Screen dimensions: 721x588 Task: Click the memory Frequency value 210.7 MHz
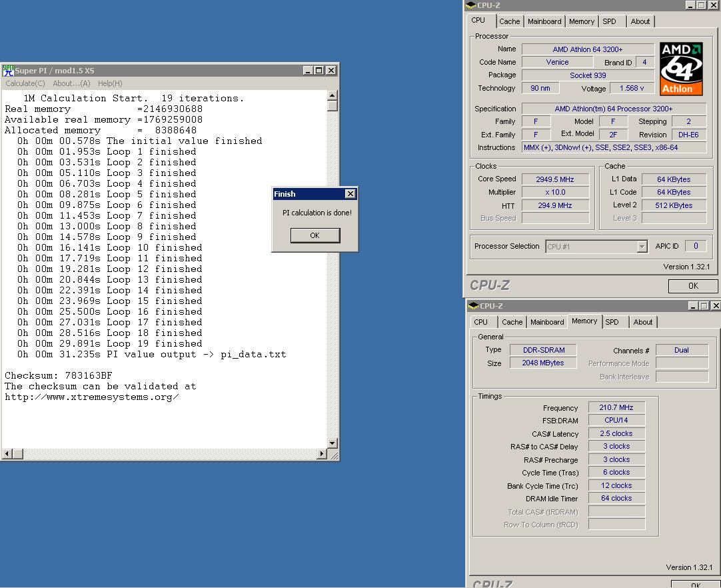click(x=616, y=407)
